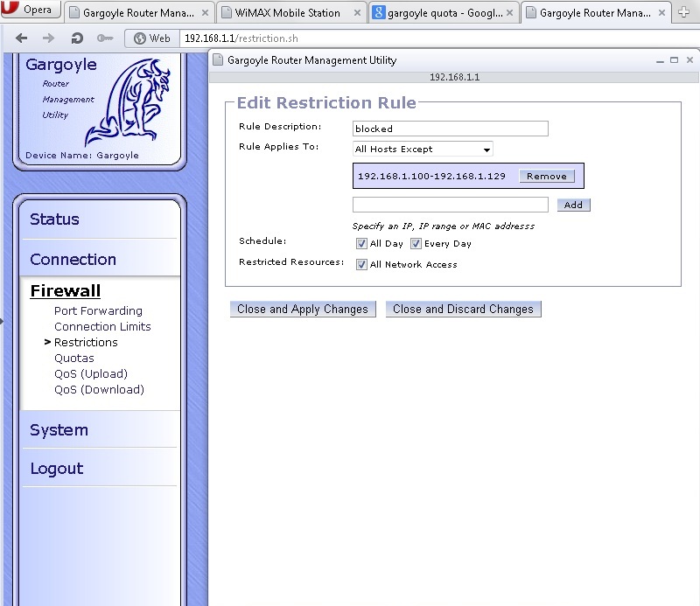This screenshot has width=700, height=606.
Task: Click the empty IP address input field
Action: (450, 205)
